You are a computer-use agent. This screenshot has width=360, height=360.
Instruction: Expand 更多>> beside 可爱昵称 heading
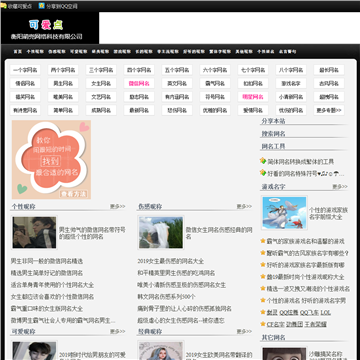coord(118,332)
